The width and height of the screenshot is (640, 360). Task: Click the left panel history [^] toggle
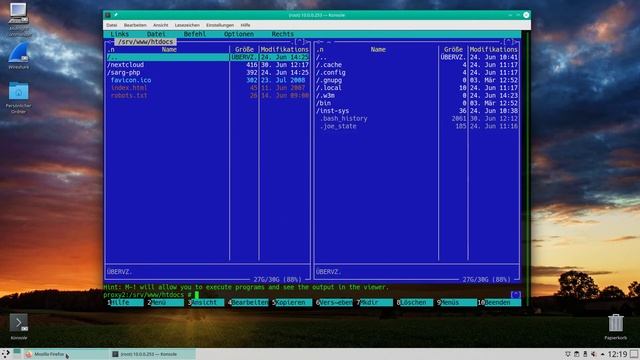(x=299, y=42)
